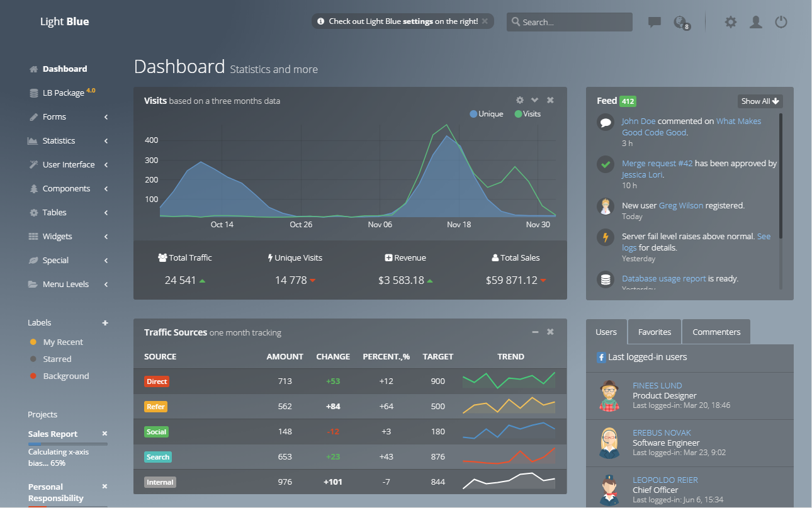Image resolution: width=812 pixels, height=508 pixels.
Task: Click the power logout icon
Action: [781, 22]
